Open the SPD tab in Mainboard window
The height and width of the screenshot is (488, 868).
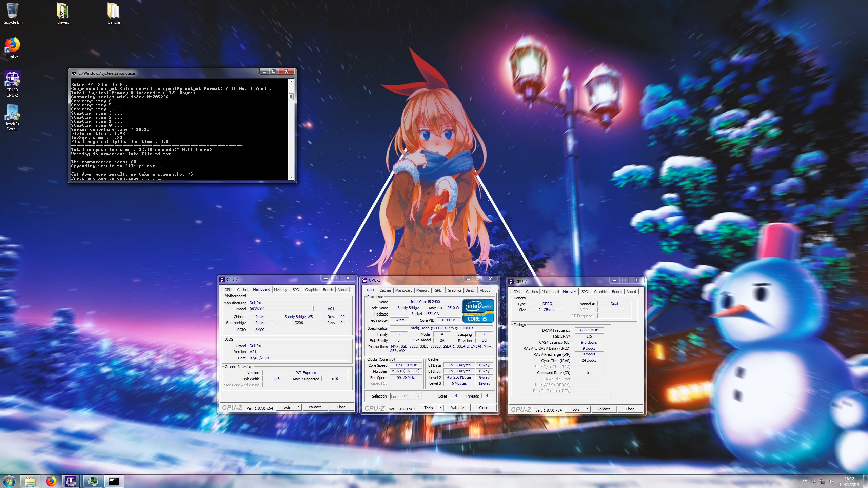click(x=296, y=290)
